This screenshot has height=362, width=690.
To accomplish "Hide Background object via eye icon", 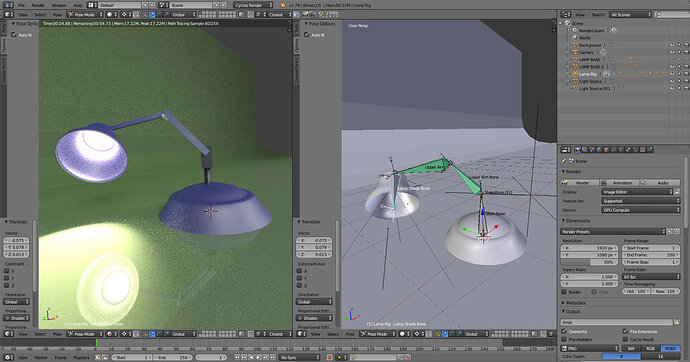I will coord(672,45).
